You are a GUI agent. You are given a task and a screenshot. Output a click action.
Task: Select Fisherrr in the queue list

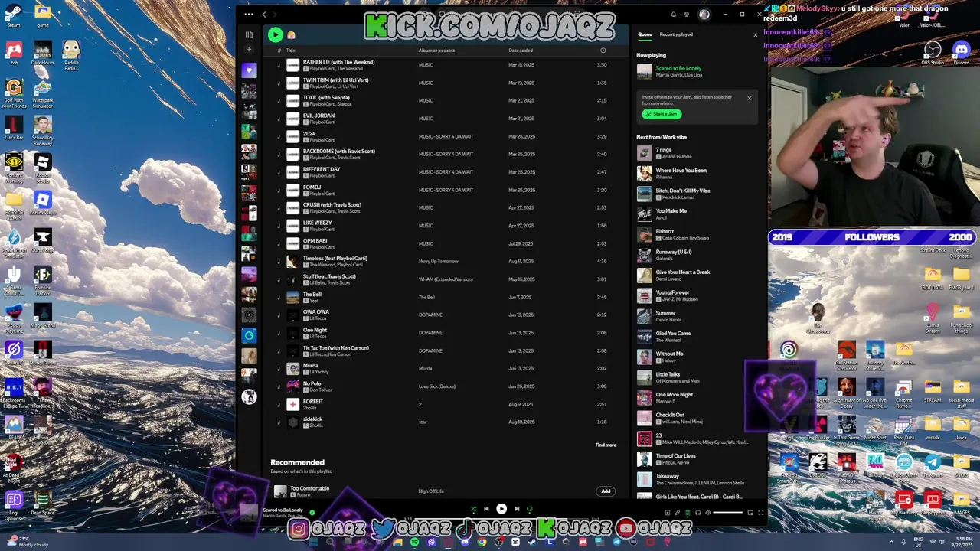pos(697,234)
